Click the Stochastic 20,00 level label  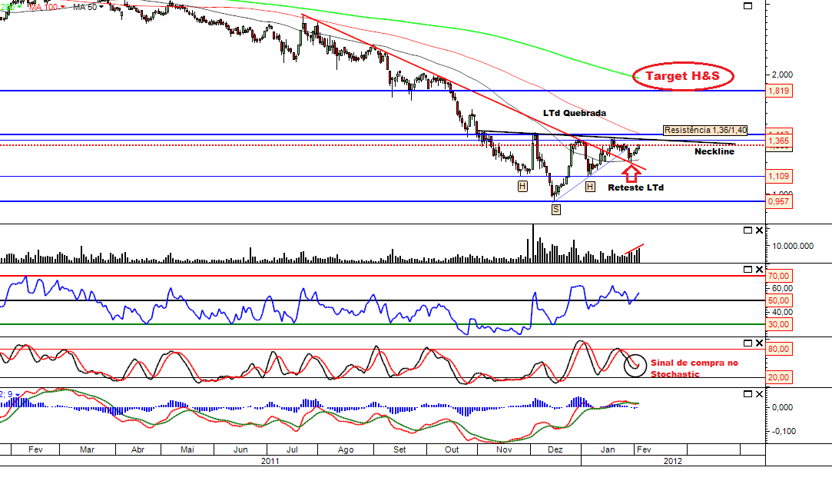[x=779, y=378]
